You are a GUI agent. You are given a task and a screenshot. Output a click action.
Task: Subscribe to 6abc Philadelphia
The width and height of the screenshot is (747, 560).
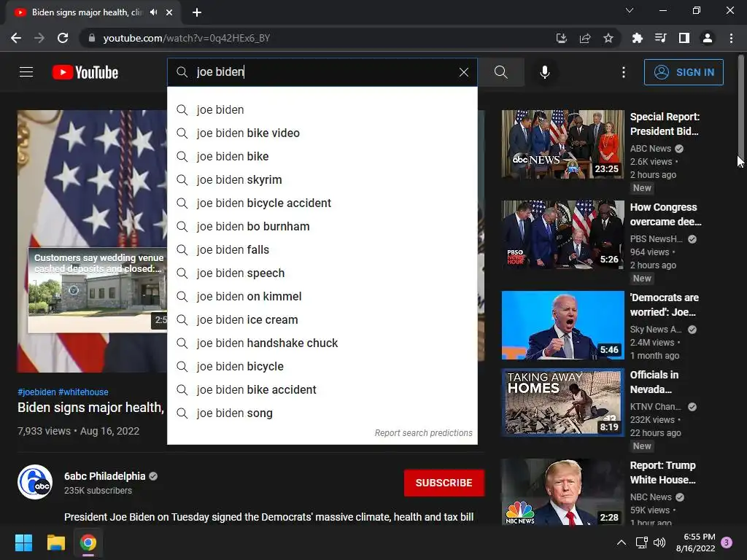click(444, 483)
